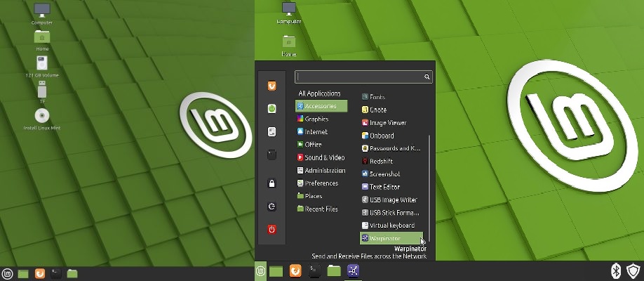This screenshot has height=281, width=644.
Task: Open Passwords and Keys entry
Action: [x=391, y=148]
